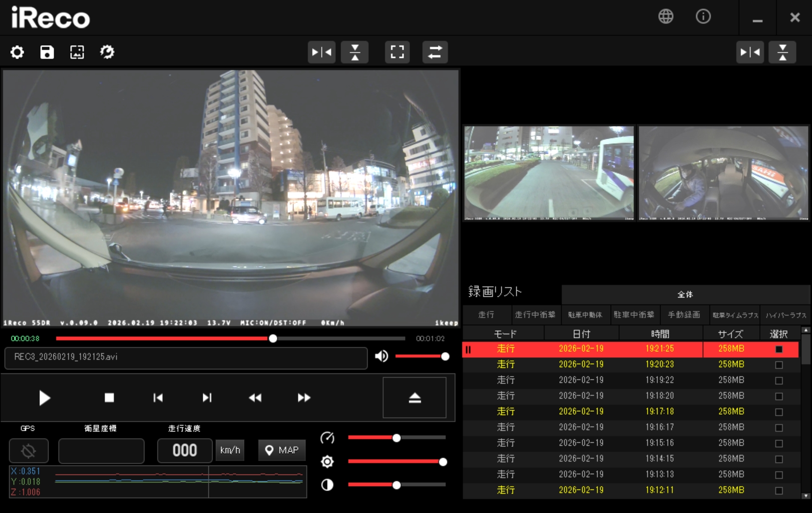Screen dimensions: 812x513
Task: Tick the checkbox for the 19:20:23 recording
Action: (779, 365)
